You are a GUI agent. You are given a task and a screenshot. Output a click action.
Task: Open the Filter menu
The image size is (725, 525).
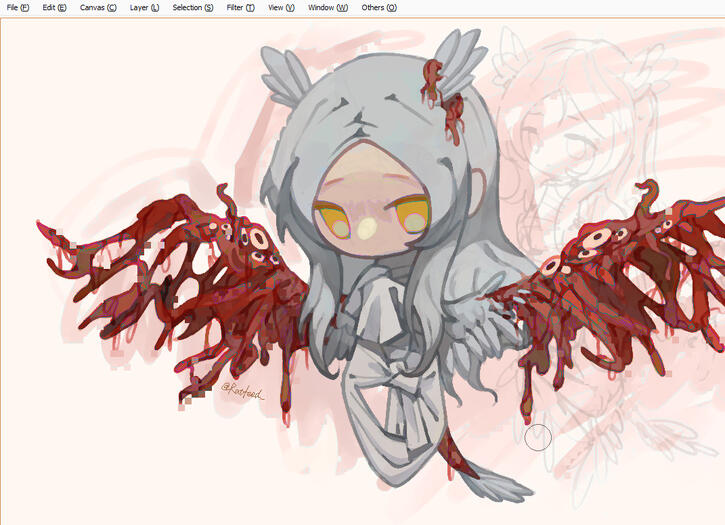(x=240, y=7)
